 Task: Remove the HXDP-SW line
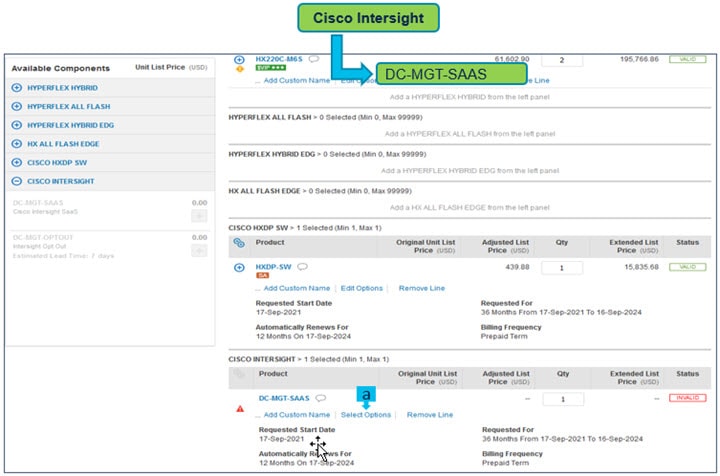(x=422, y=288)
